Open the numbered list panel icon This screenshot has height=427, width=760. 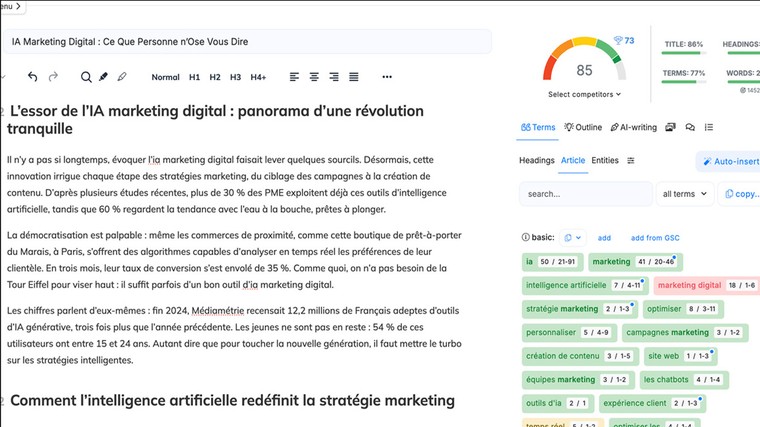pos(709,127)
